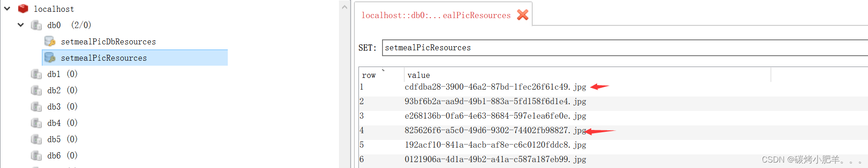Select db3 (0) database
868x168 pixels.
click(x=62, y=106)
